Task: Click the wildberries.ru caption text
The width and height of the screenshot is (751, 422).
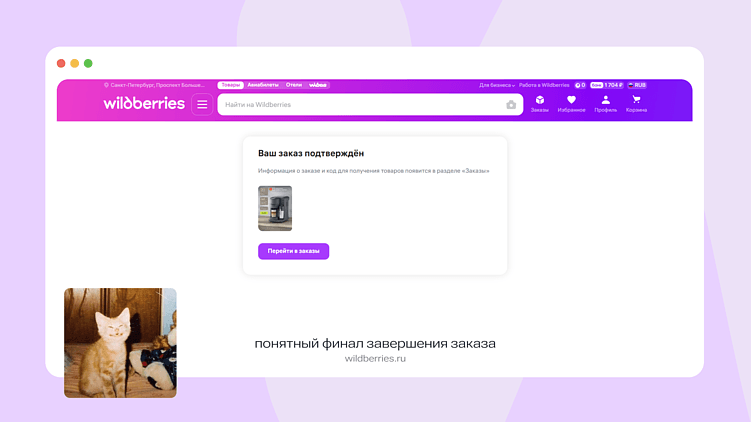Action: click(x=375, y=358)
